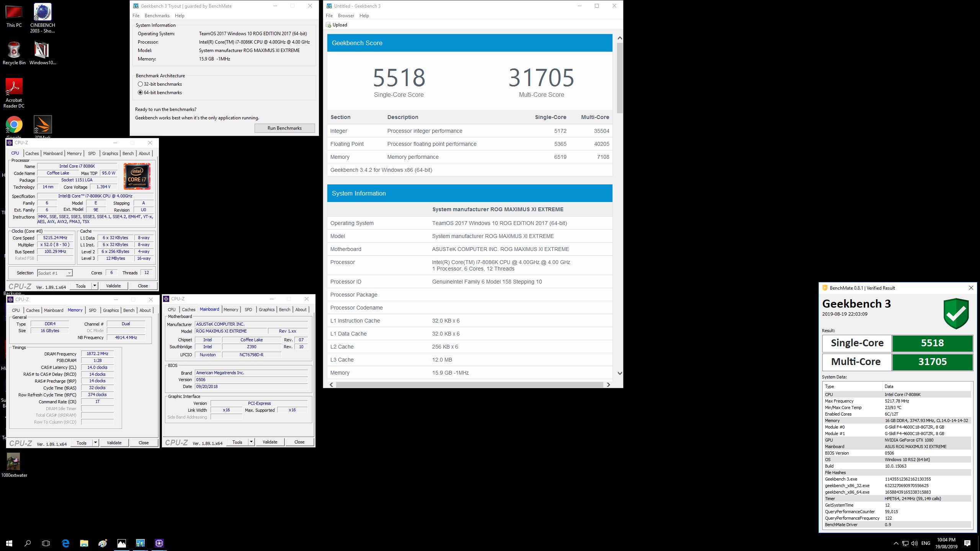The width and height of the screenshot is (980, 551).
Task: Open Help menu in Geekbench Tryout window
Action: tap(180, 16)
